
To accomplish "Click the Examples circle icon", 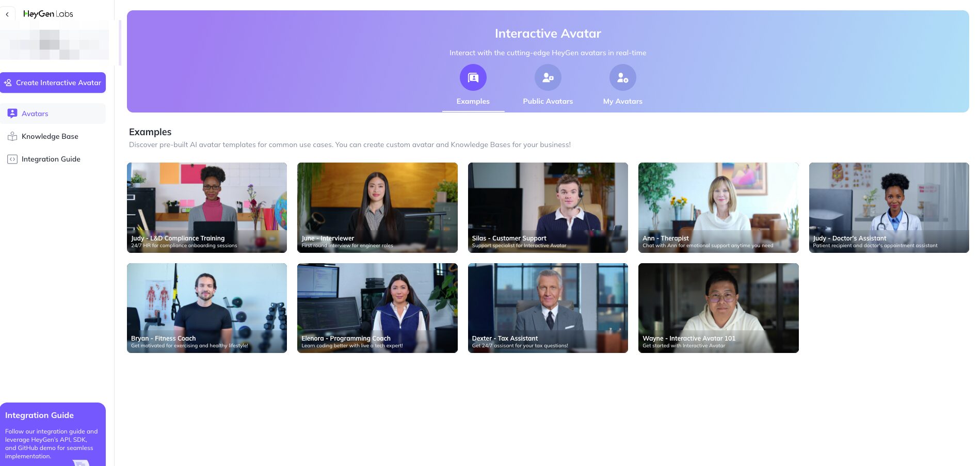I will pos(473,77).
